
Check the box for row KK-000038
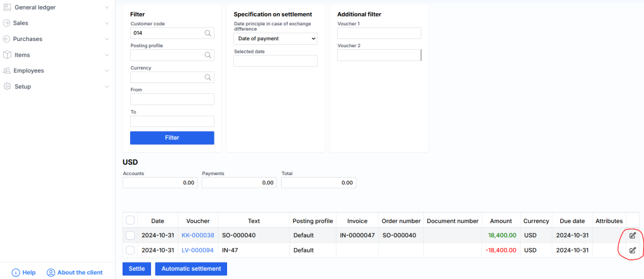coord(130,235)
